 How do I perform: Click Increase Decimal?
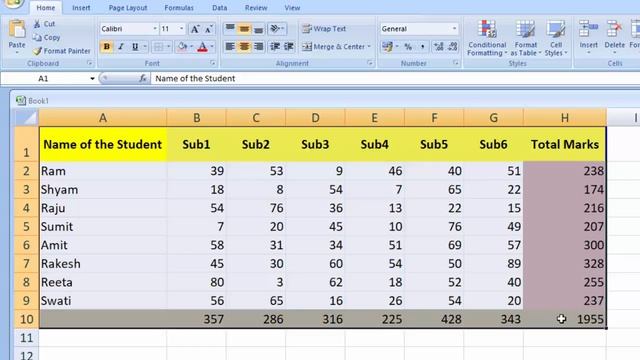click(x=439, y=47)
